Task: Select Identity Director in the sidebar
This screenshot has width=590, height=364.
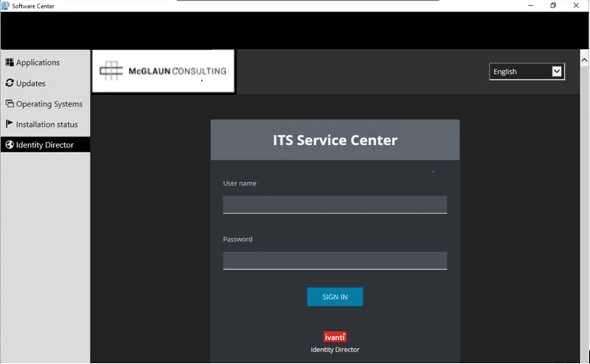Action: click(45, 145)
